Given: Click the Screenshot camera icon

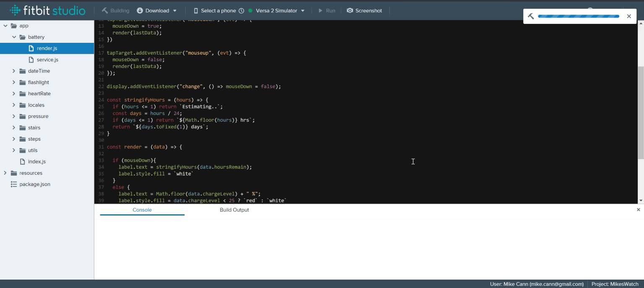Looking at the screenshot, I should (350, 10).
